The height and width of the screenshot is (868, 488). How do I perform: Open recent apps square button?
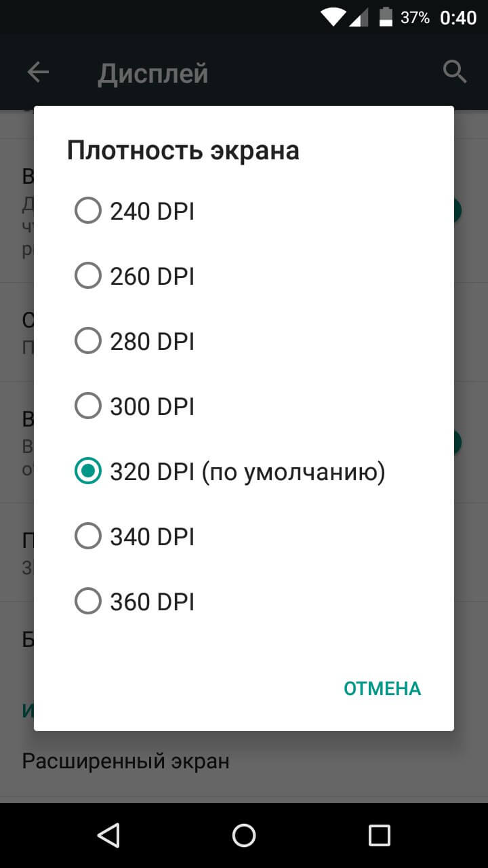379,835
